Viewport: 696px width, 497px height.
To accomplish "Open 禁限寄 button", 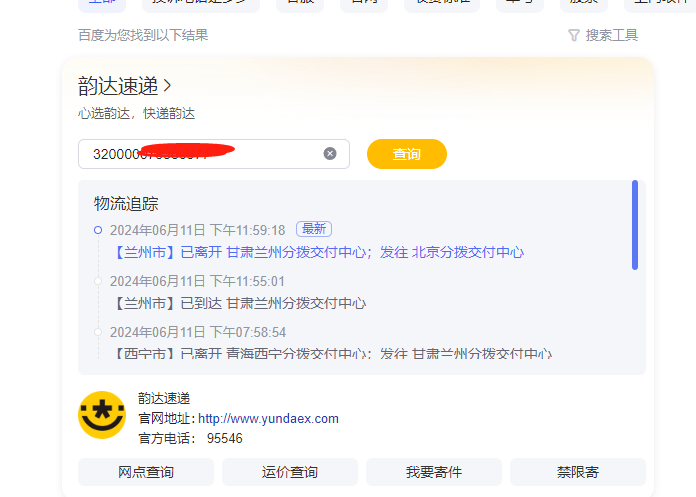I will click(578, 472).
